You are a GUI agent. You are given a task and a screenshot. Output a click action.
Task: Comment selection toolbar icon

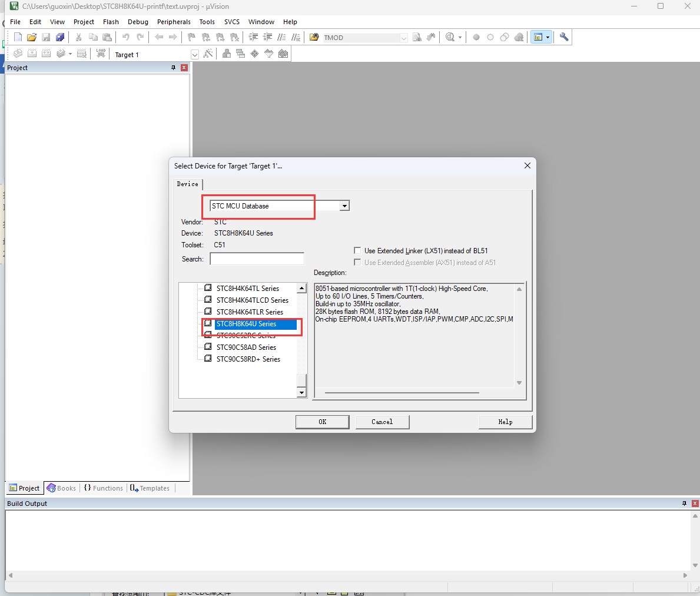281,37
